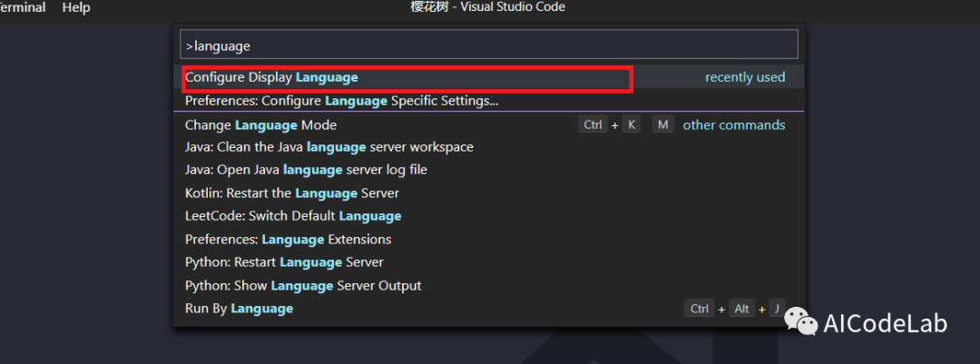Viewport: 980px width, 364px height.
Task: Pick LeetCode: Switch Default Language
Action: coord(489,216)
